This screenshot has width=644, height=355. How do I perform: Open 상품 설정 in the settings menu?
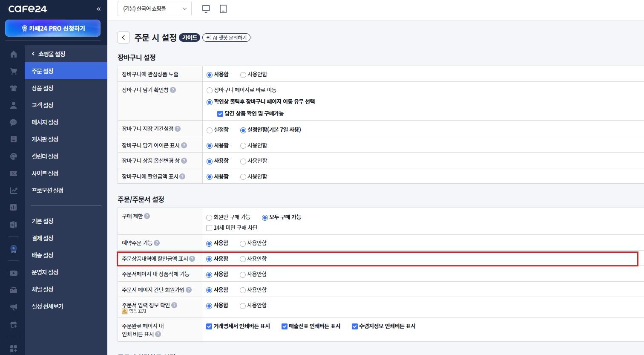tap(43, 88)
